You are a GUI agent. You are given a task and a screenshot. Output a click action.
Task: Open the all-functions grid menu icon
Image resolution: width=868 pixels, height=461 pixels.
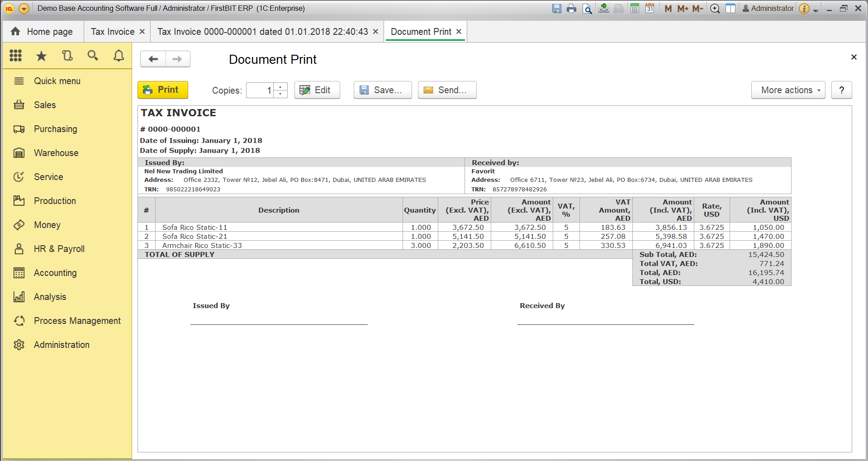[x=15, y=55]
